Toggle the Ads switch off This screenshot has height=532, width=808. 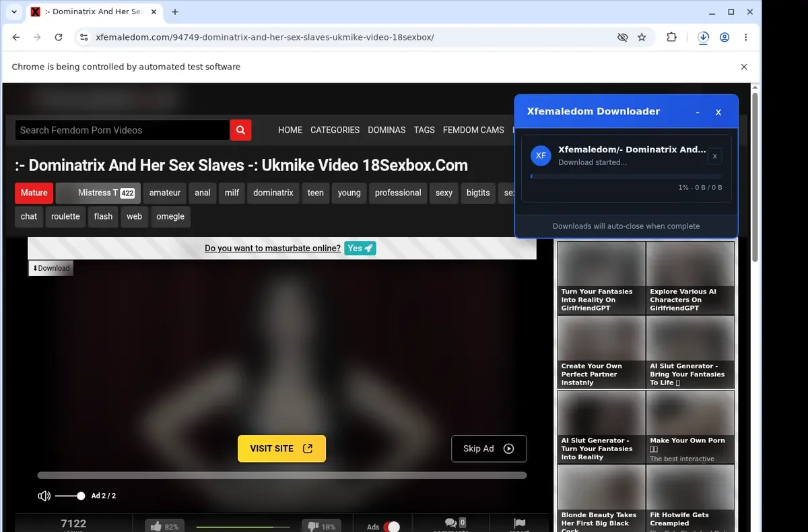392,527
